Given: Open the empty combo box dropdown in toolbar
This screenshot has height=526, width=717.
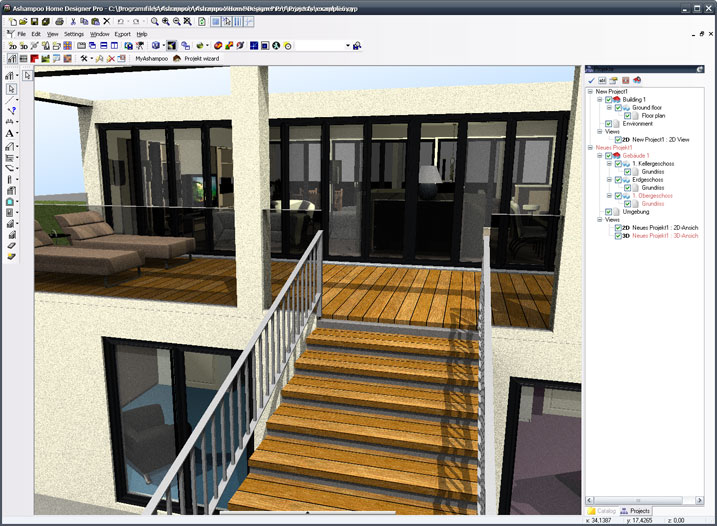Looking at the screenshot, I should pyautogui.click(x=348, y=46).
